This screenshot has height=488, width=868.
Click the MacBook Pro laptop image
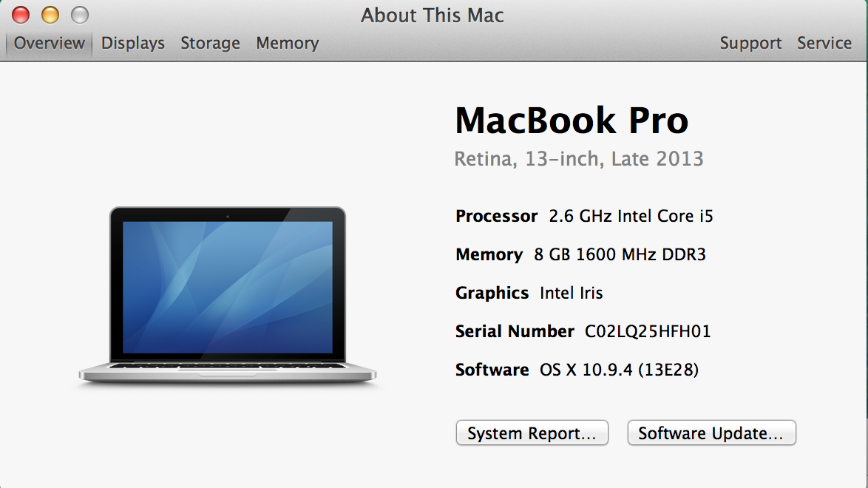(228, 296)
